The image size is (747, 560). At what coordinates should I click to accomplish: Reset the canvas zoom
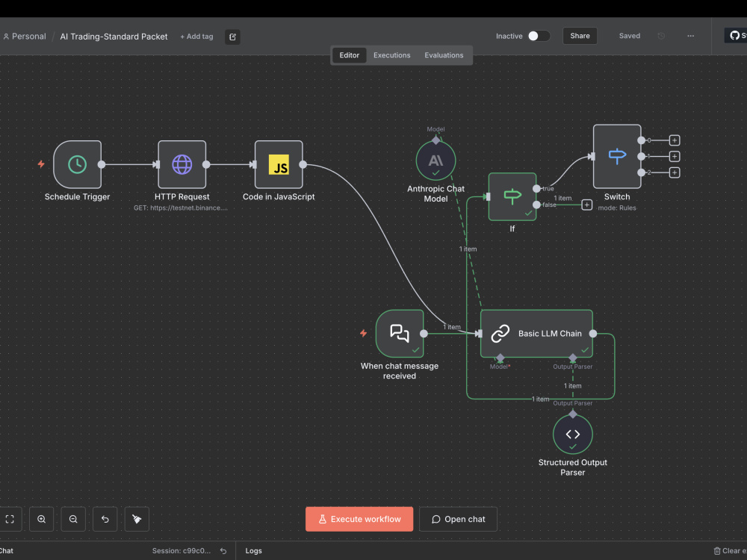click(x=105, y=519)
